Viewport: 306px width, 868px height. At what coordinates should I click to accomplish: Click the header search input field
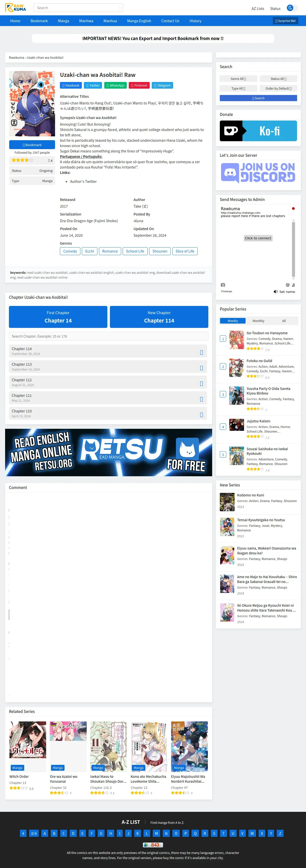78,8
